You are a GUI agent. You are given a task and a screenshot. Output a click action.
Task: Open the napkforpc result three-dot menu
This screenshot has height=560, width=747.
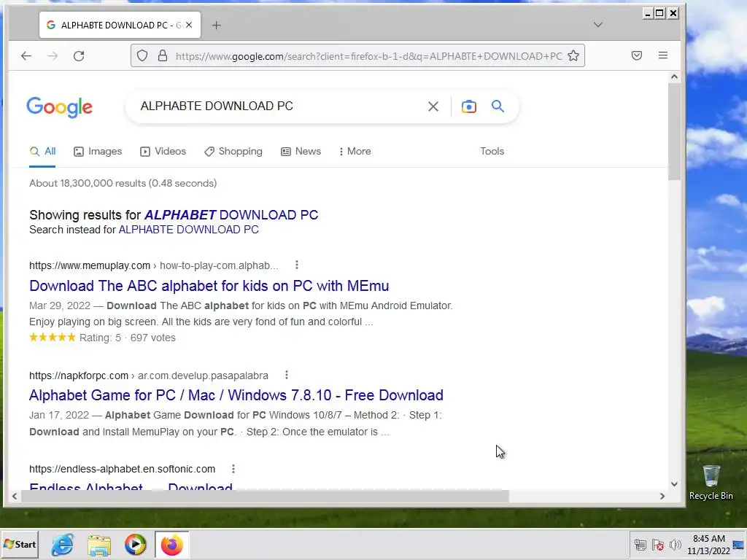286,375
